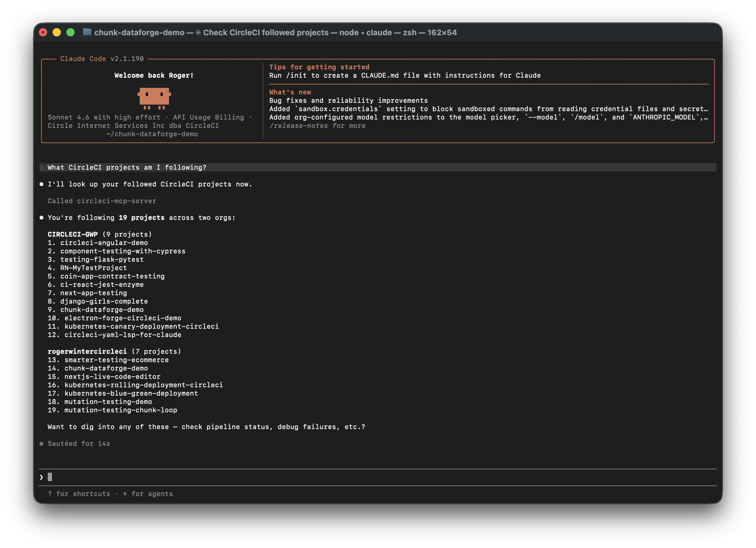756x548 pixels.
Task: Click the prompt chevron beside the input
Action: [x=41, y=477]
